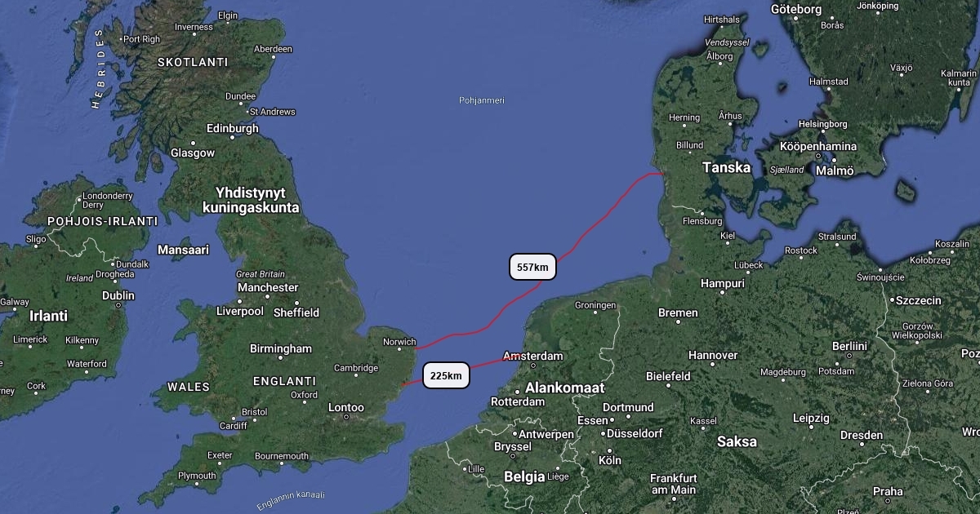Screen dimensions: 980x514
Task: Click the Alankomaat country label
Action: (564, 388)
